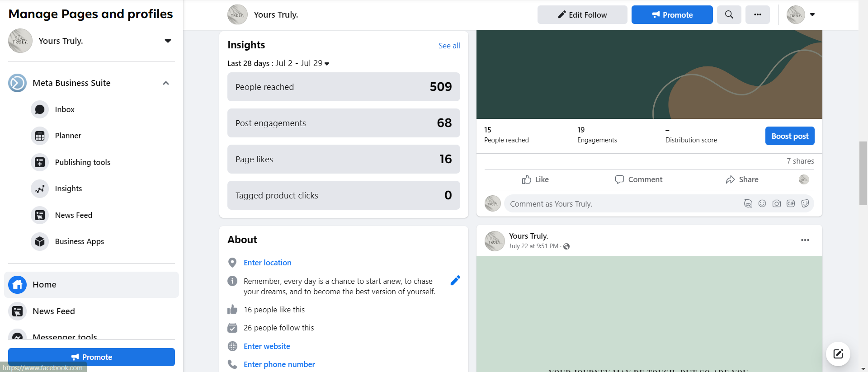
Task: Expand the Yours Truly page switcher
Action: (168, 41)
